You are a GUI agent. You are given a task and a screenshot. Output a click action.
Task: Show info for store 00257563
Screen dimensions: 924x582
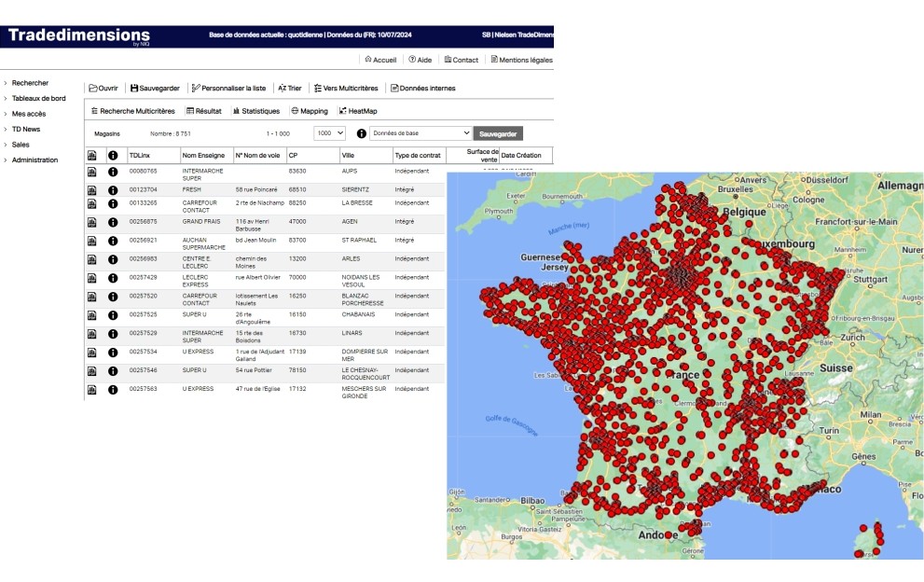[x=113, y=390]
